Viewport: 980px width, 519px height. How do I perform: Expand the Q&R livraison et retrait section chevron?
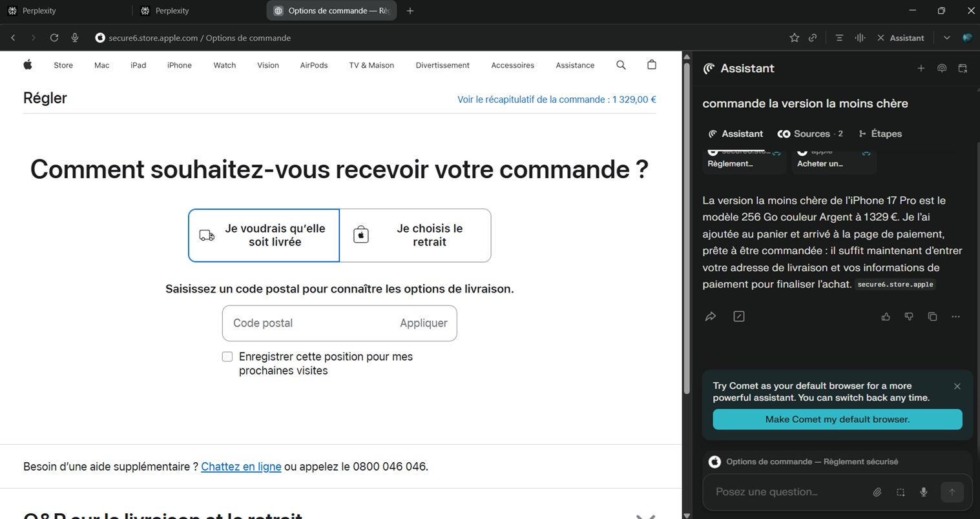(x=645, y=516)
